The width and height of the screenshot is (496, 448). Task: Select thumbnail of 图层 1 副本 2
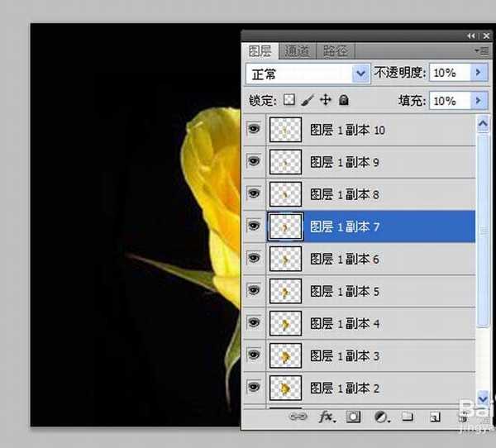tap(285, 388)
